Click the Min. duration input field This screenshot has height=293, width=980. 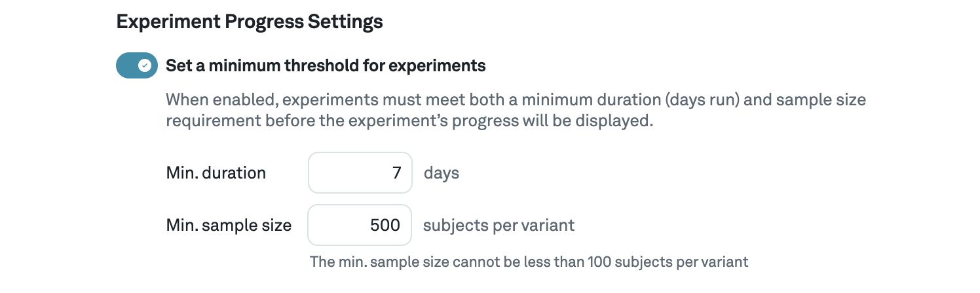360,173
